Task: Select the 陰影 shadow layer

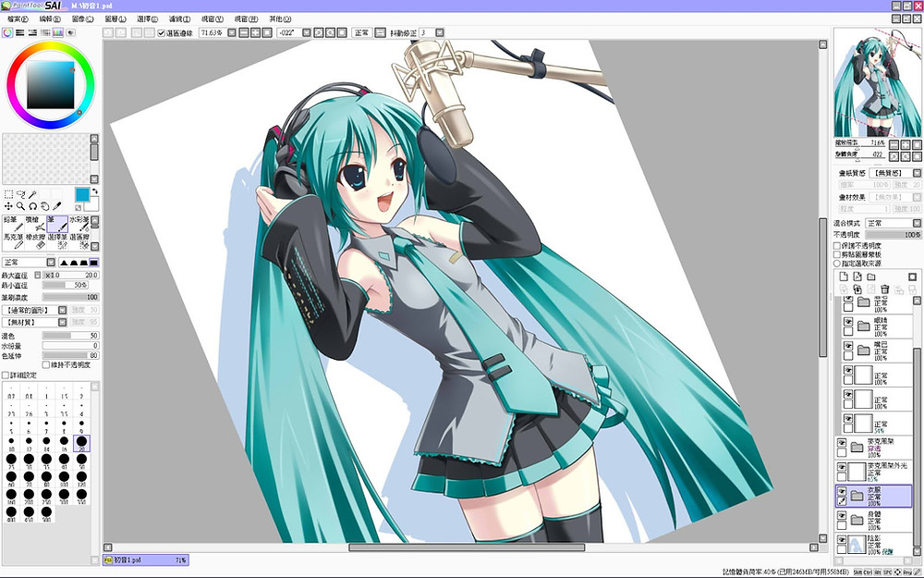Action: point(873,543)
